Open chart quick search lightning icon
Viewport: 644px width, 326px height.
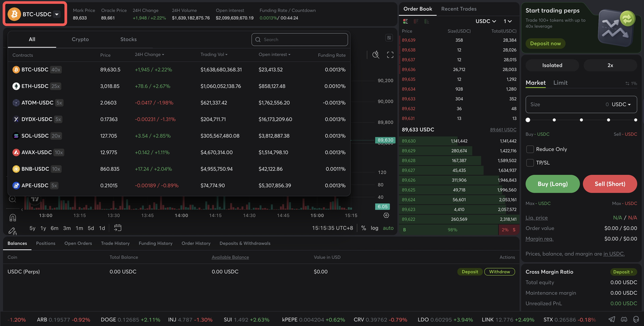pos(376,55)
